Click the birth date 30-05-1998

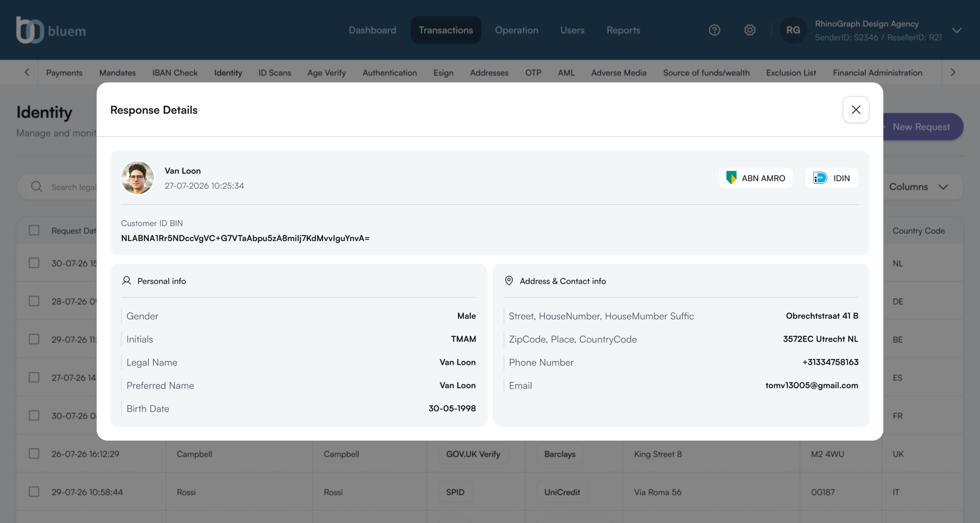pos(452,408)
